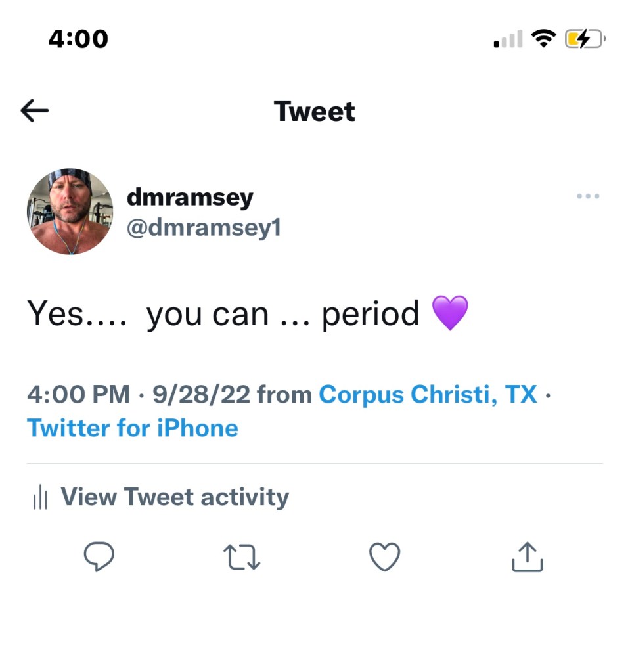Open the three-dot more options menu
This screenshot has width=630, height=672.
(587, 196)
